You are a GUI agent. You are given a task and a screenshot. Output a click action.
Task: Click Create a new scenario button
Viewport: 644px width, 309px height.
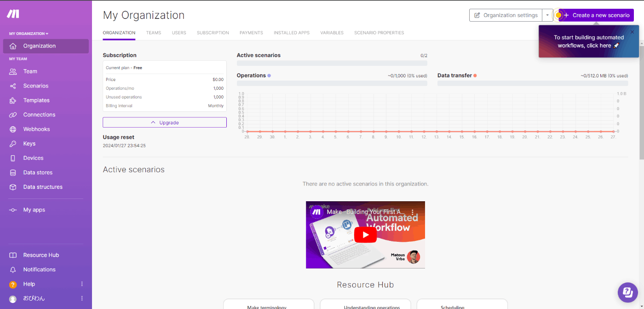[x=597, y=15]
